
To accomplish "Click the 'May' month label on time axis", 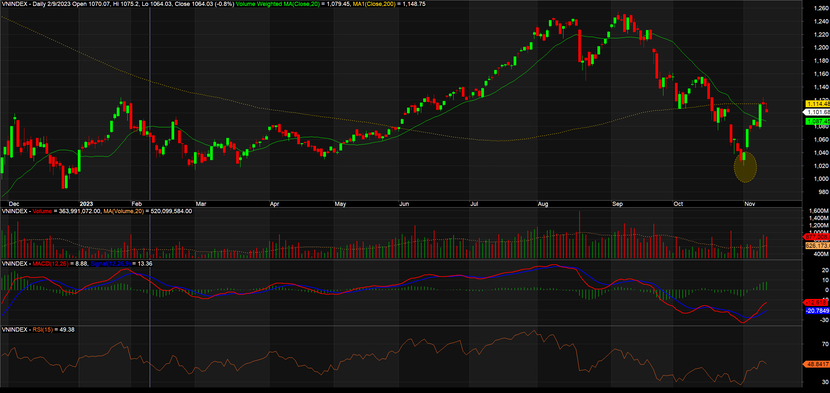I will click(339, 203).
